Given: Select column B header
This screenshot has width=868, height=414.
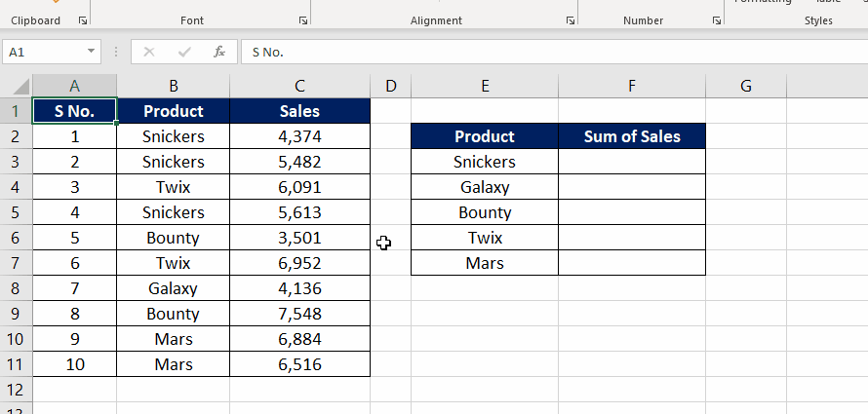Looking at the screenshot, I should pos(174,87).
